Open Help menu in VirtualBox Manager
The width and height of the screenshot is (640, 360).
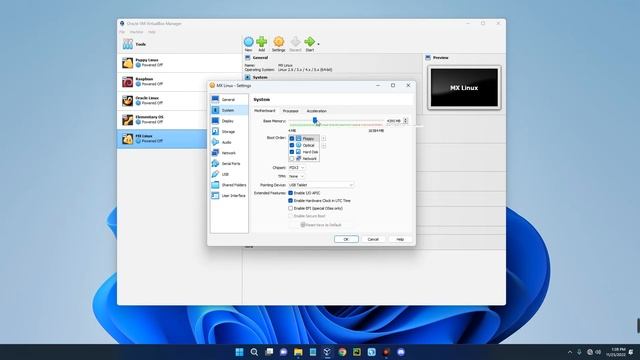(x=152, y=32)
